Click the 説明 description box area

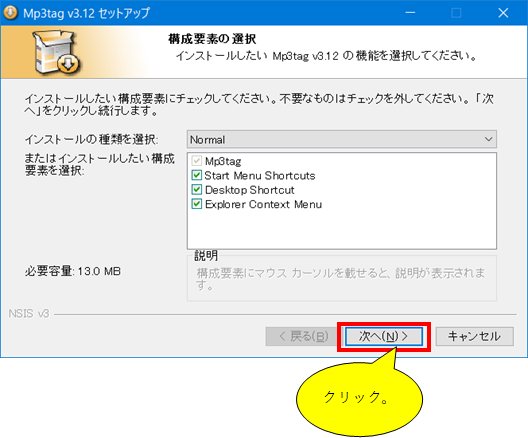[x=341, y=278]
